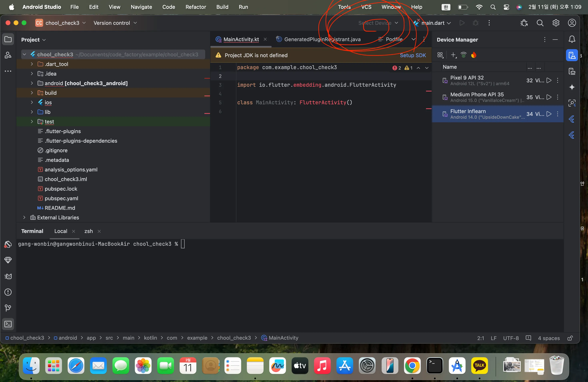Start the Flutter Inflearn emulator
The height and width of the screenshot is (382, 588).
click(x=549, y=114)
